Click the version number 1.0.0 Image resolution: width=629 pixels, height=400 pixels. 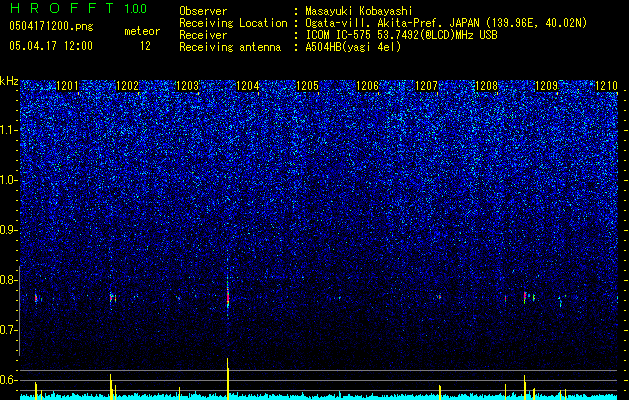(136, 9)
